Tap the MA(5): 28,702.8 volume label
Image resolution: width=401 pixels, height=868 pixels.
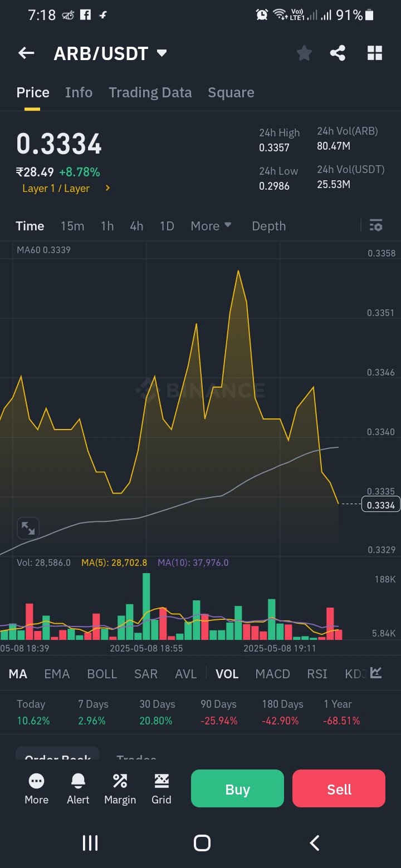pos(114,563)
